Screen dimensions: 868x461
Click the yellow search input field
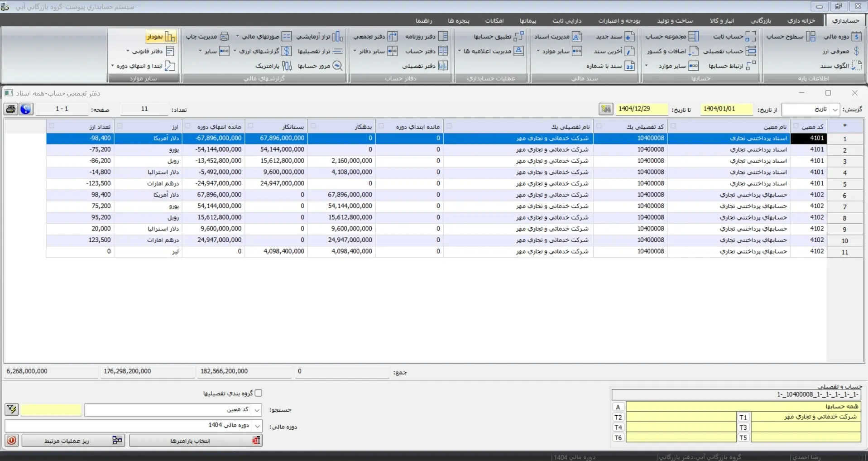click(51, 410)
